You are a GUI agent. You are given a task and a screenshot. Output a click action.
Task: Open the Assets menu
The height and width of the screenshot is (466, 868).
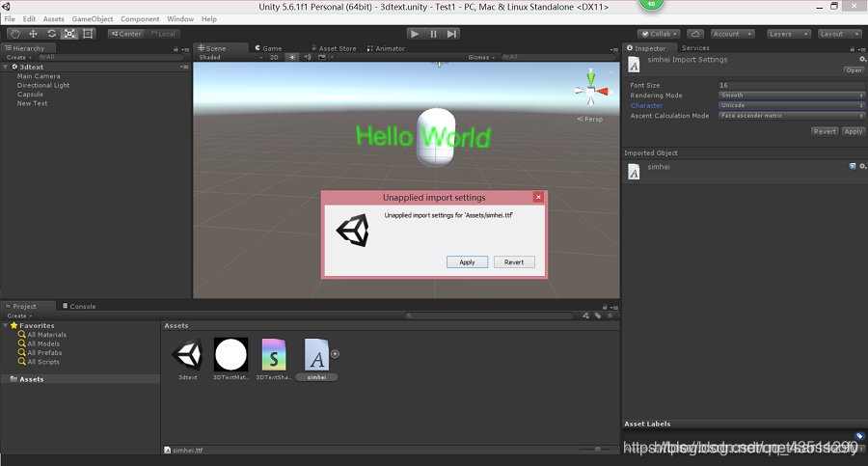54,19
